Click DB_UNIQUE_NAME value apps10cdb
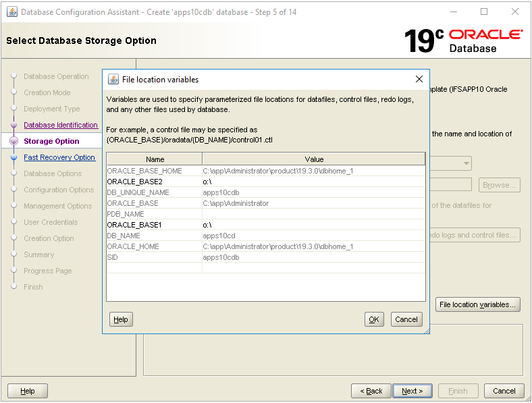Screen dimensions: 532x403 pos(313,192)
